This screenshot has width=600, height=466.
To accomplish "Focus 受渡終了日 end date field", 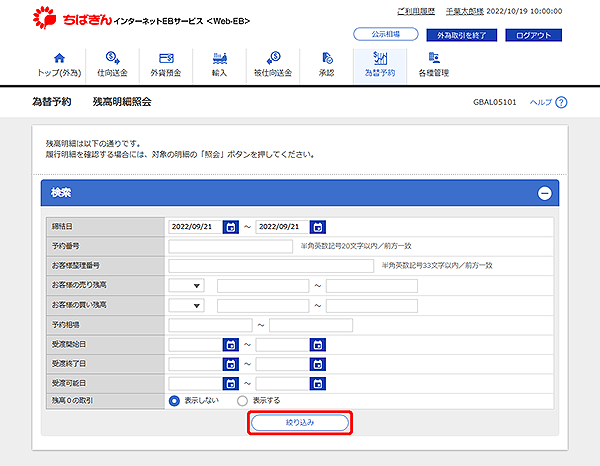I will (x=283, y=364).
